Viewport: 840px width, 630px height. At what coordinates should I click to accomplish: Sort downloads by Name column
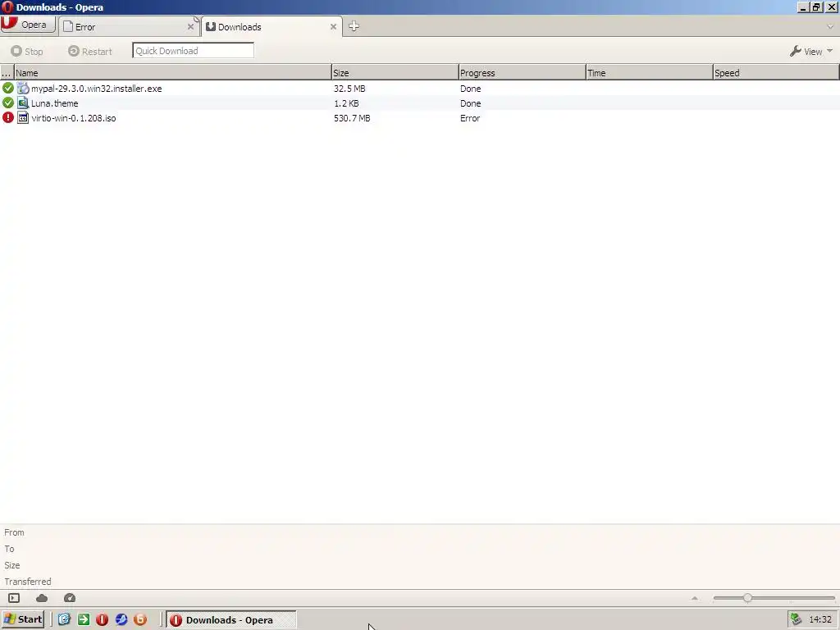coord(172,73)
